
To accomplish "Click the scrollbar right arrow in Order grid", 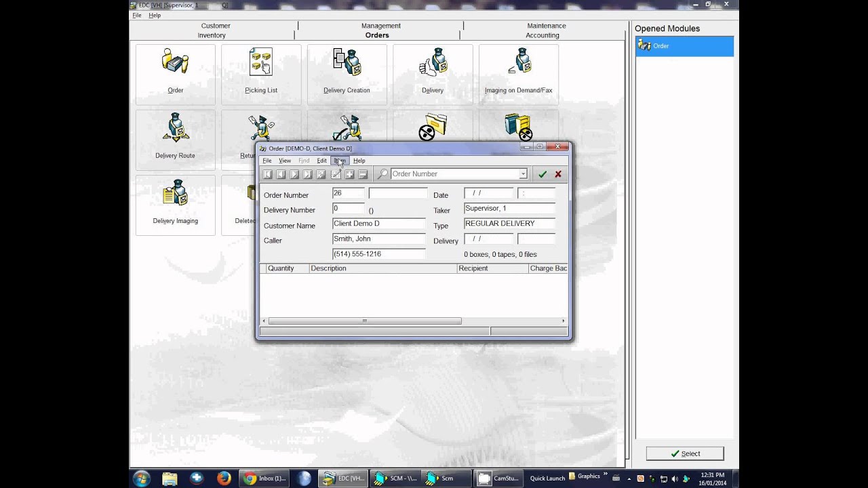I will (x=564, y=321).
